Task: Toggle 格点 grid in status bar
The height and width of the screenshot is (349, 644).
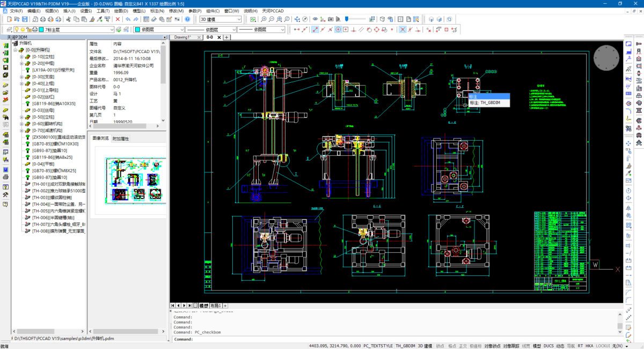Action: 452,346
